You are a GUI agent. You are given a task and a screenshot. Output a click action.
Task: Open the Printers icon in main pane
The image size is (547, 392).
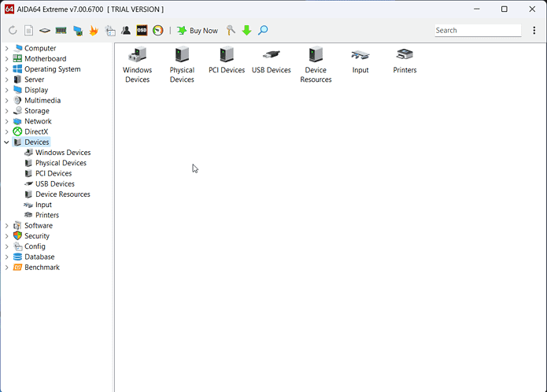coord(405,61)
